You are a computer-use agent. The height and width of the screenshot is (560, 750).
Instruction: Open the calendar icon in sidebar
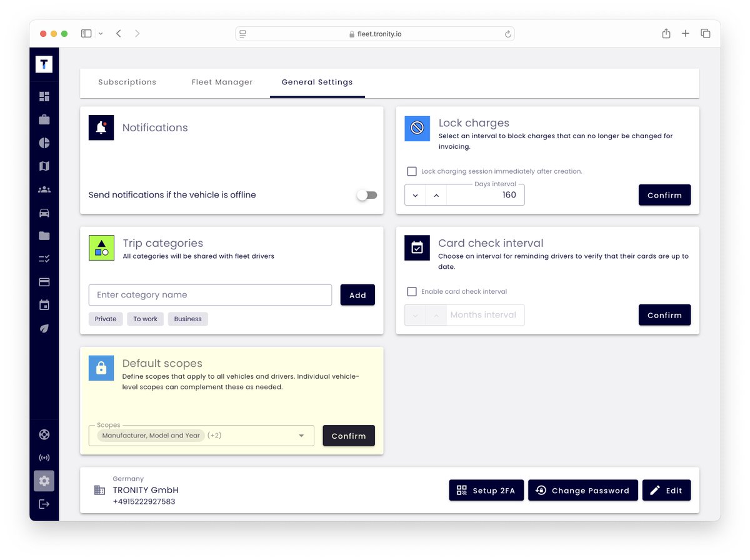pos(44,305)
